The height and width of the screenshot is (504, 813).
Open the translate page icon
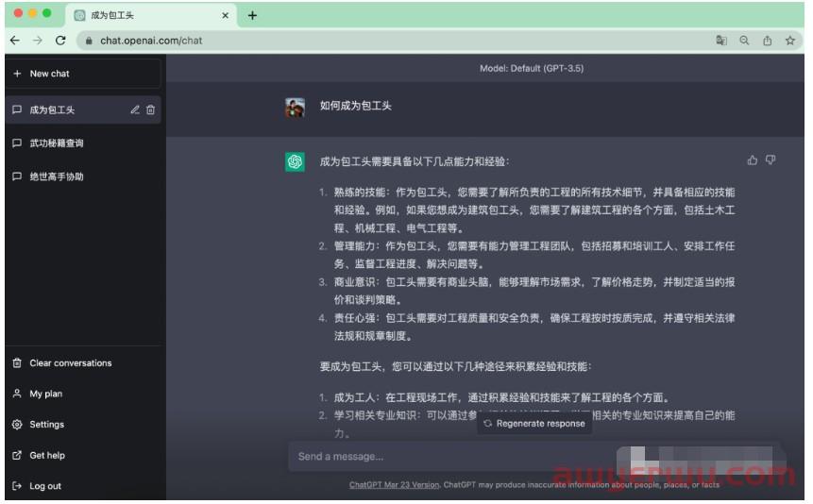coord(721,41)
